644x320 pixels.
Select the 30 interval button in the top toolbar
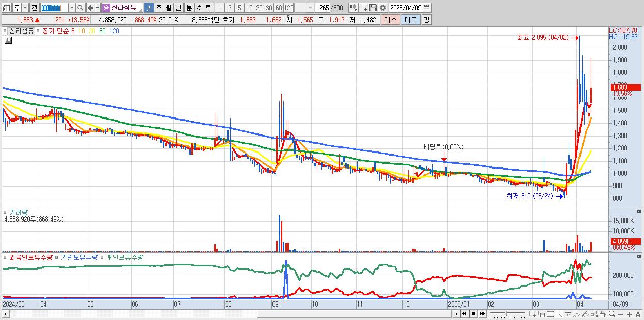click(x=269, y=8)
